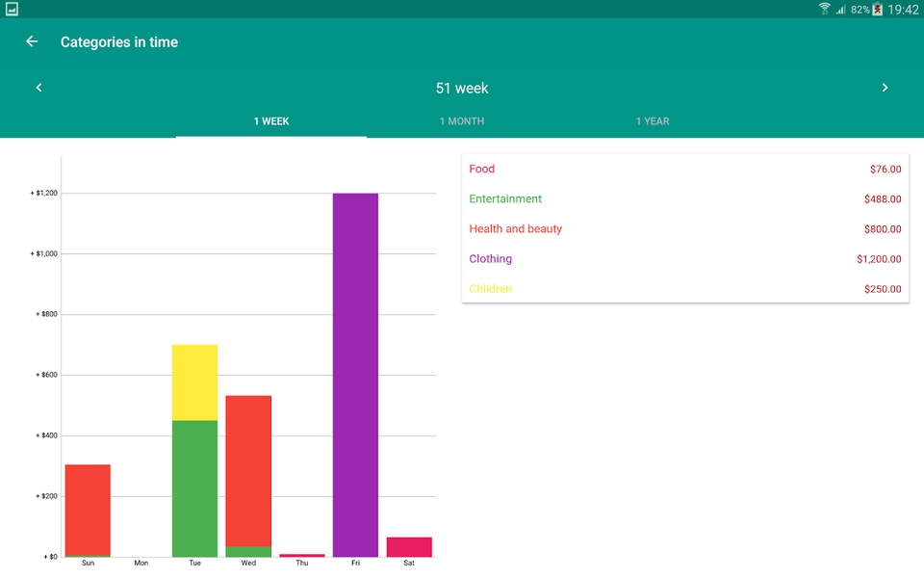924x578 pixels.
Task: Tap the yellow Children segment on Tuesday
Action: point(194,382)
